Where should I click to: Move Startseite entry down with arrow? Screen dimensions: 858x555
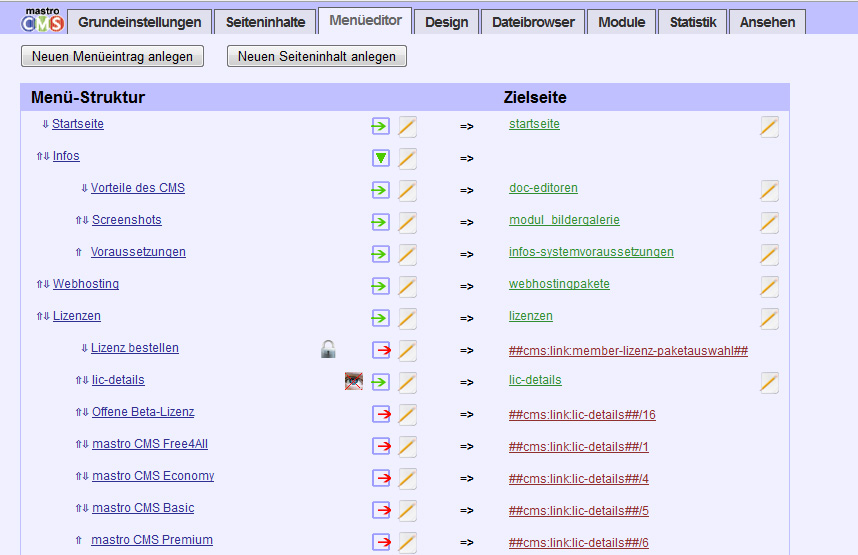(x=45, y=124)
